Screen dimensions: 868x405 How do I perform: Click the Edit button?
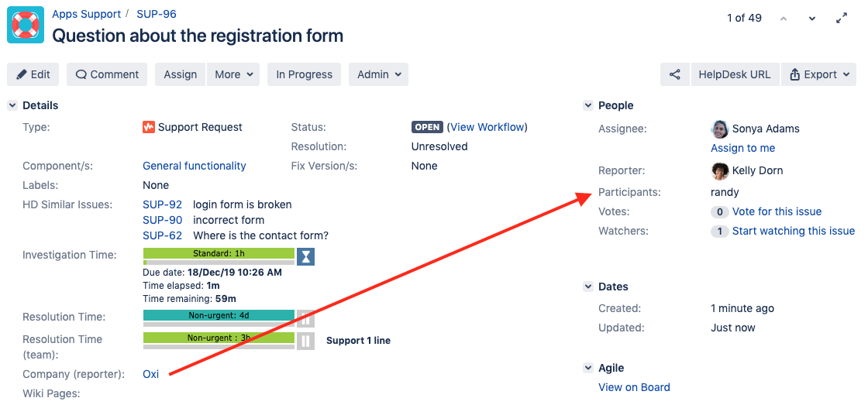coord(33,74)
